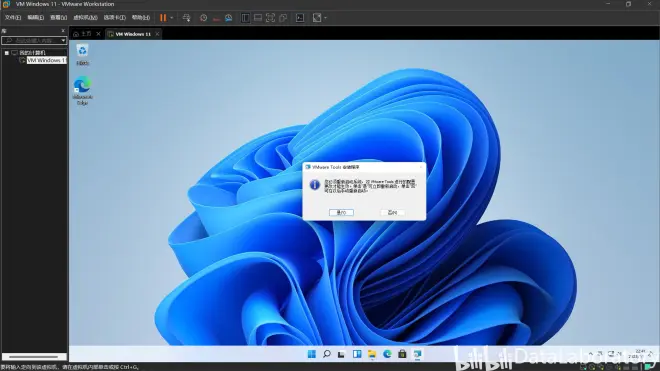Select My Computer in the library tree
Screen dimensions: 660x371
(32, 53)
